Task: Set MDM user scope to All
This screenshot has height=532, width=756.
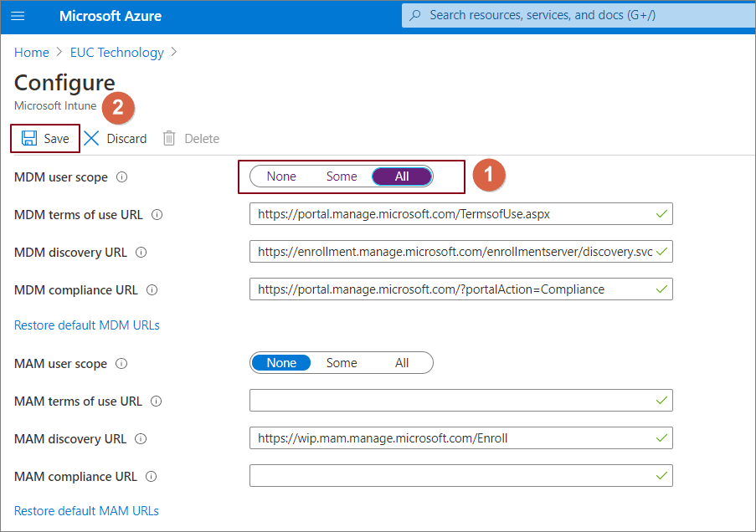Action: coord(402,176)
